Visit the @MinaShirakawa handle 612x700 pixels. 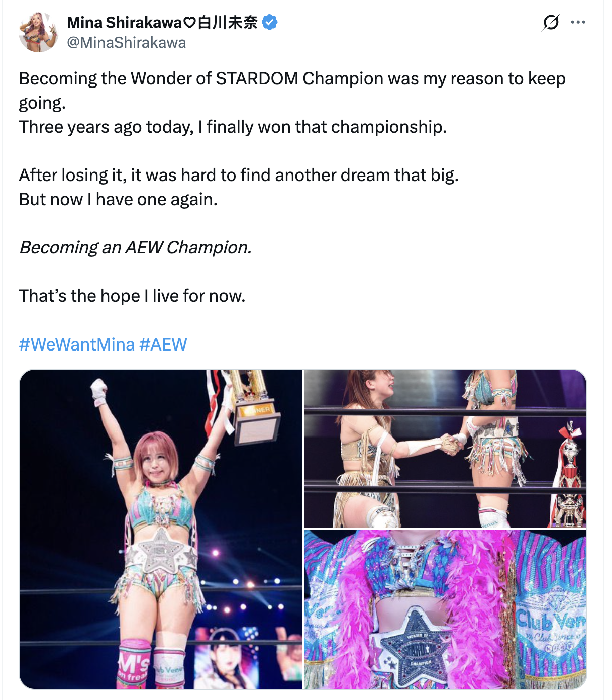(x=126, y=43)
